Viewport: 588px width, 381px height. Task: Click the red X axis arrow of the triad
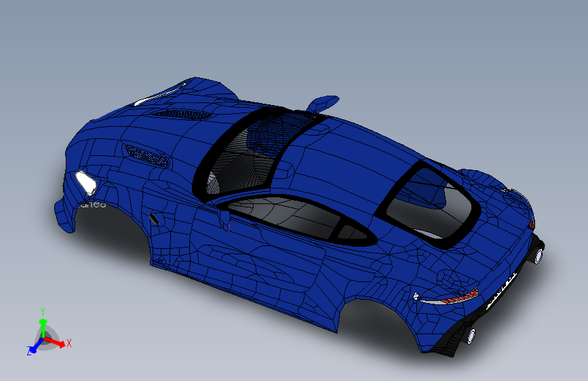tap(56, 342)
